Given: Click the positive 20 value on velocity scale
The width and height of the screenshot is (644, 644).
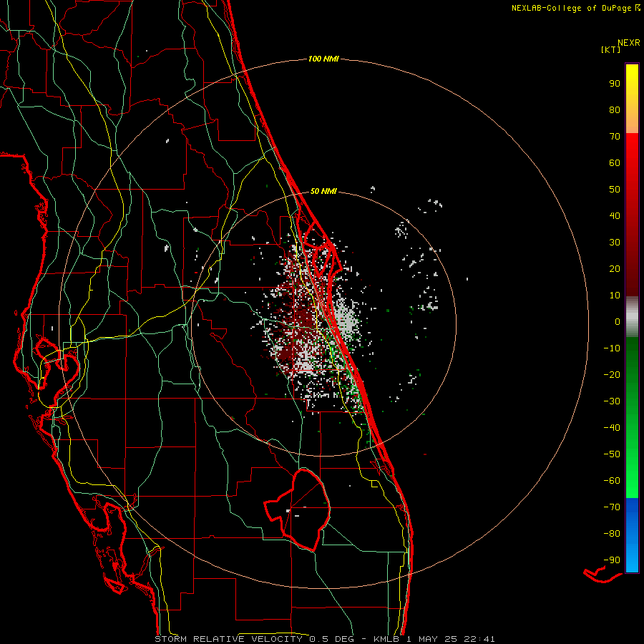Looking at the screenshot, I should [x=615, y=268].
